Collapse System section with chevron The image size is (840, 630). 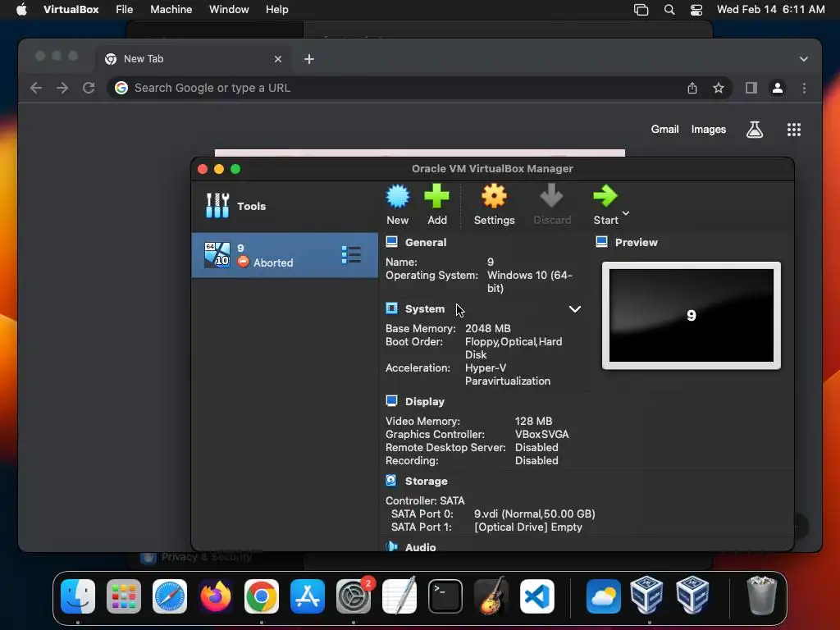(x=575, y=309)
